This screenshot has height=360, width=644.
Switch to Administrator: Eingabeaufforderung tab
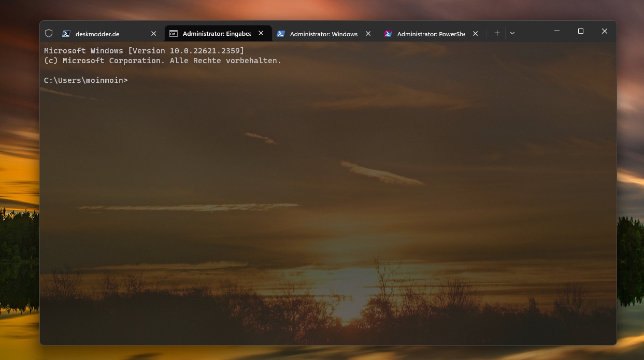click(x=218, y=34)
